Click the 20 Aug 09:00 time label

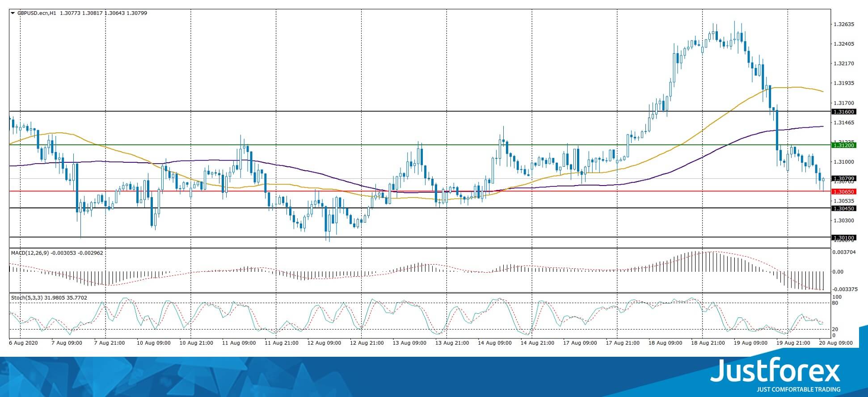click(835, 343)
